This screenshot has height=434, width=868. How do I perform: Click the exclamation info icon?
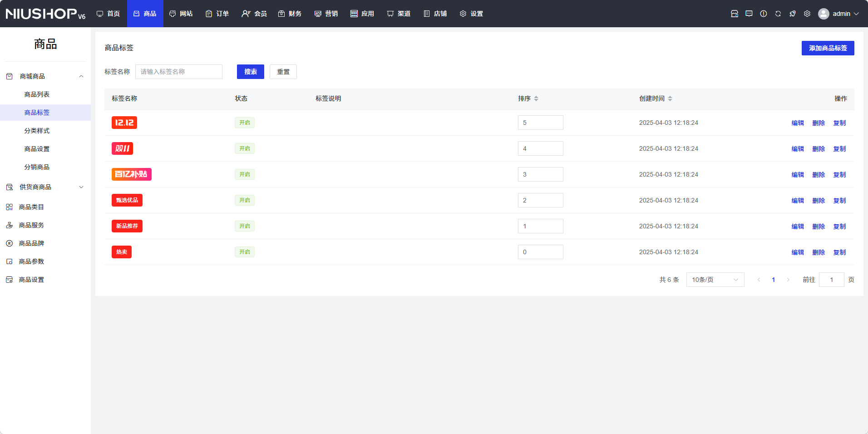pos(763,14)
